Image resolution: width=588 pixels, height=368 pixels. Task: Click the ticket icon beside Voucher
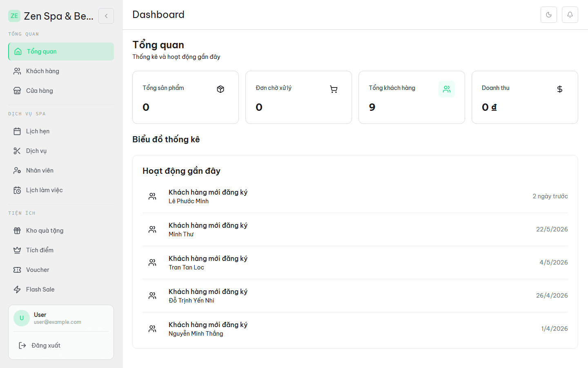(17, 270)
